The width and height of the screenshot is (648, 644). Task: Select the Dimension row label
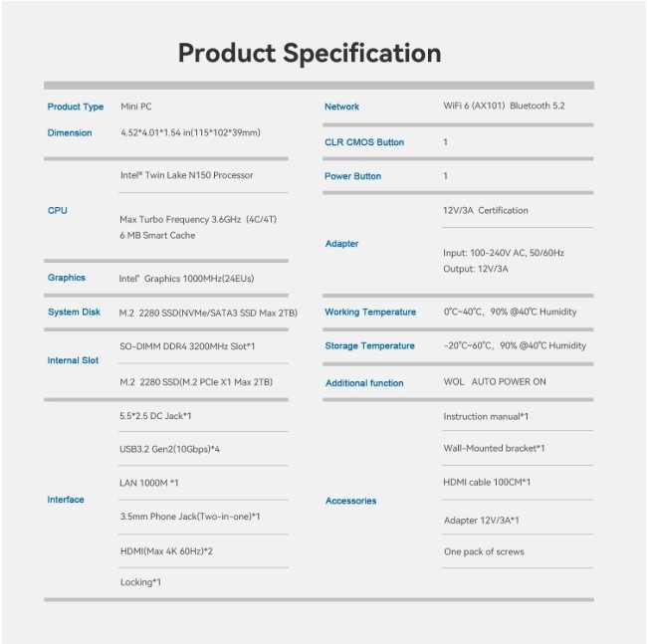(x=70, y=132)
